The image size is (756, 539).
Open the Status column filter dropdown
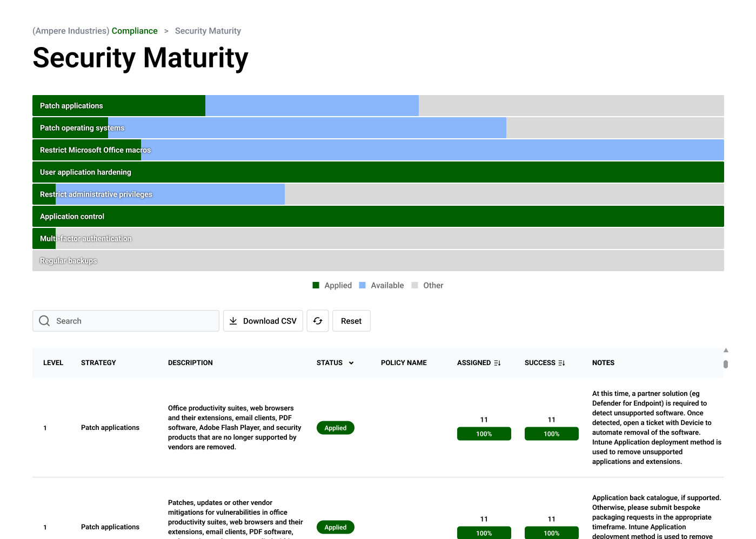pos(351,363)
